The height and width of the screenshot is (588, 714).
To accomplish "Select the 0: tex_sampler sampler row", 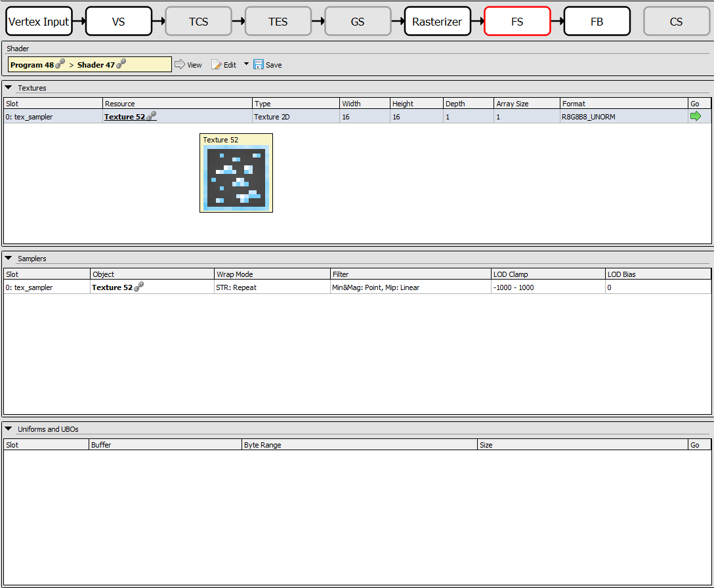I will point(358,287).
